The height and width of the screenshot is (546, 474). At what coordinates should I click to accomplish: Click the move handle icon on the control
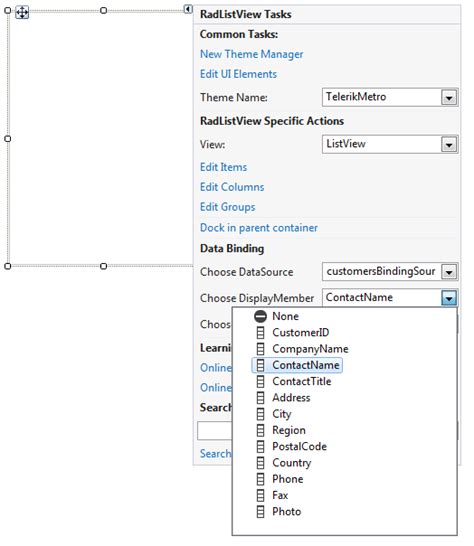pos(22,13)
